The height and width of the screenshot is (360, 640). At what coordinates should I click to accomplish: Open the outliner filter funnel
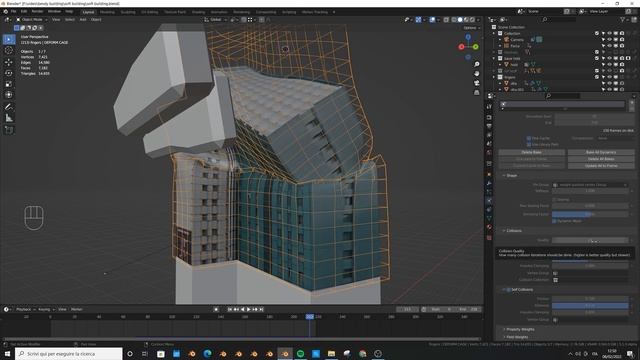click(623, 20)
